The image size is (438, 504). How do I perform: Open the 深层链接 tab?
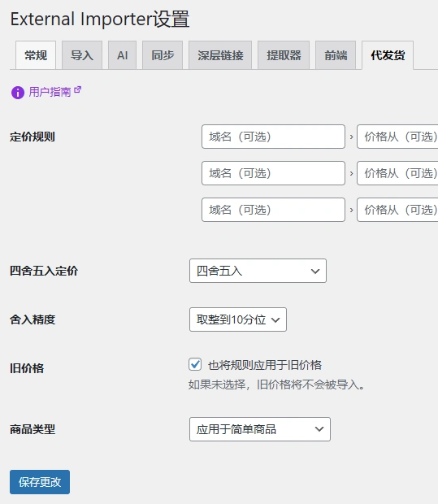[x=220, y=55]
